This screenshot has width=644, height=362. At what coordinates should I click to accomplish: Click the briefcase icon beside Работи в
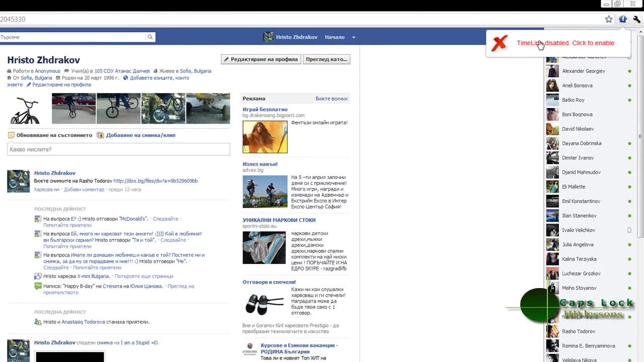(10, 71)
